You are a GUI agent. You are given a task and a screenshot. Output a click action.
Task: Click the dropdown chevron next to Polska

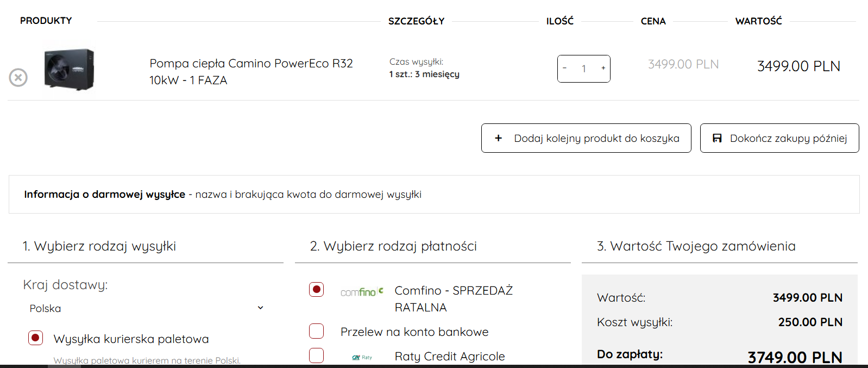tap(260, 308)
